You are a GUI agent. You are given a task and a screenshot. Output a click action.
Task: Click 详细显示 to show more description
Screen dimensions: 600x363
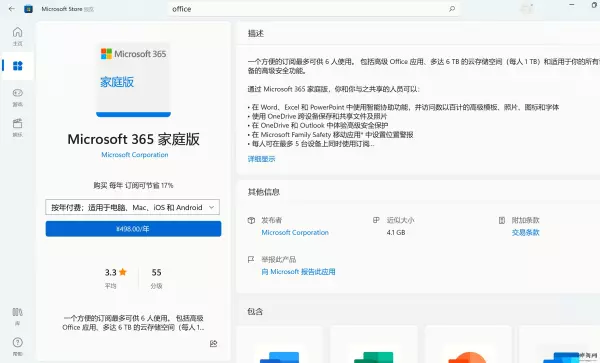[x=261, y=159]
